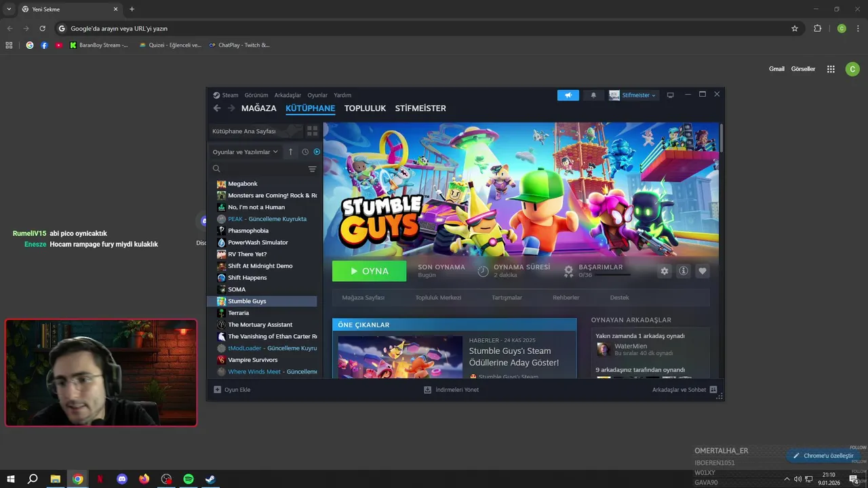Expand the system tray hidden icons

[788, 479]
